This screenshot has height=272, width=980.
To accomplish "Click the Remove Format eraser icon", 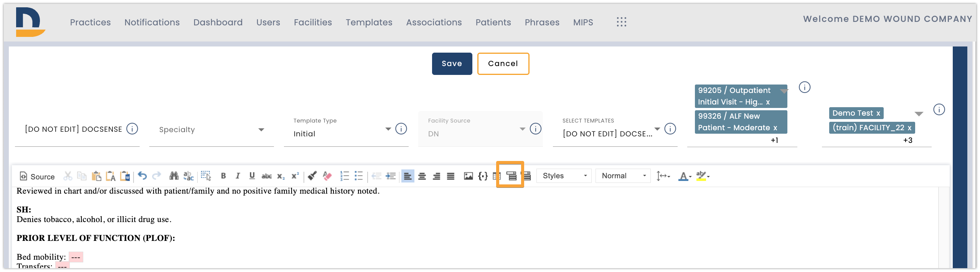I will tap(327, 176).
